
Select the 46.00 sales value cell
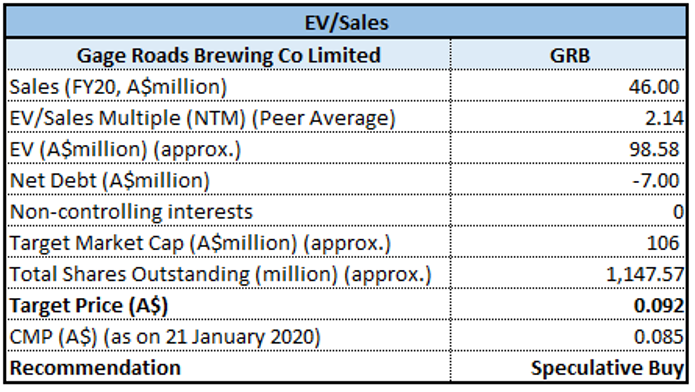click(569, 86)
